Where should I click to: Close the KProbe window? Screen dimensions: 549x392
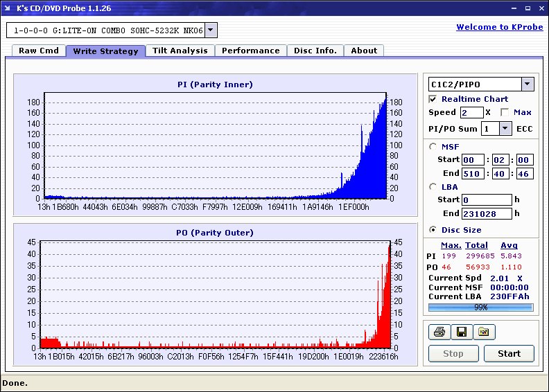(541, 8)
